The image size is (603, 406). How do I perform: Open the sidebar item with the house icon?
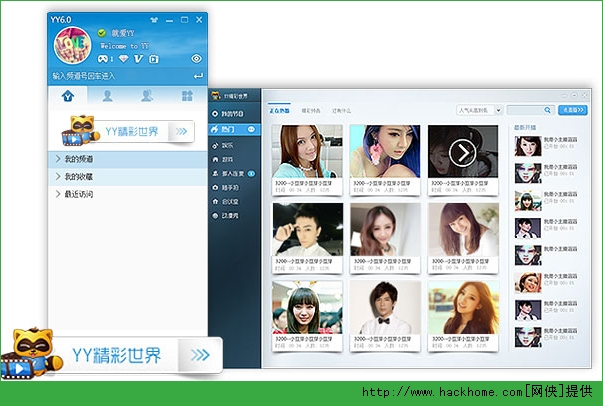pos(234,201)
